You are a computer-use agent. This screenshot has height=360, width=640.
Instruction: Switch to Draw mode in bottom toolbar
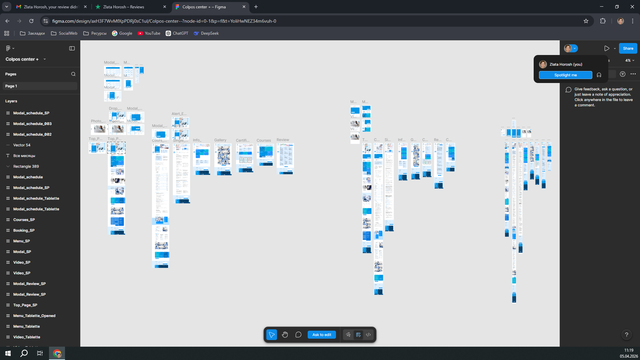[x=348, y=335]
